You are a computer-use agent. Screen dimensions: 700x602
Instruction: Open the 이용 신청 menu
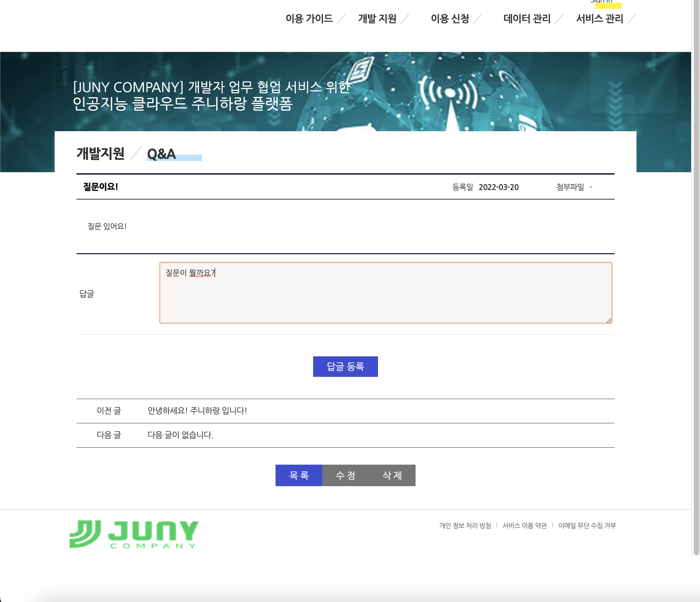point(450,18)
